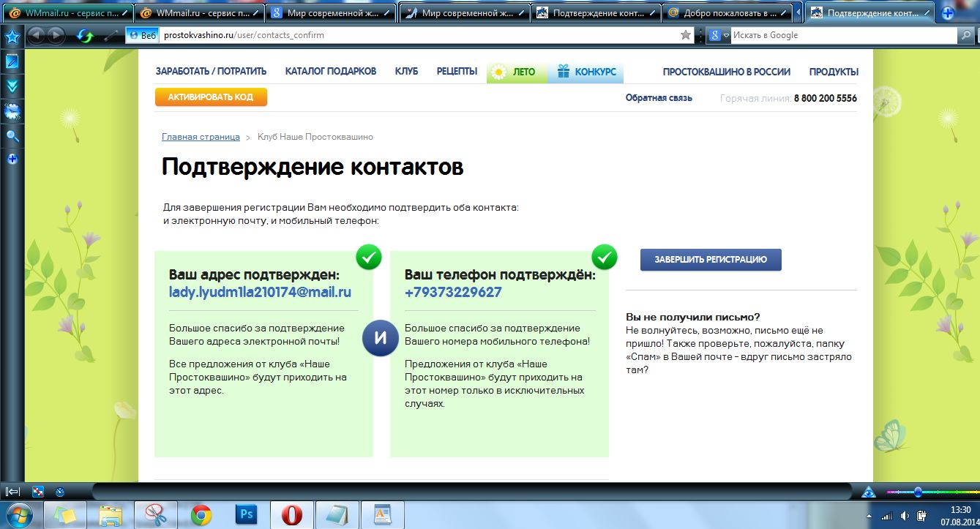Reload the page with the refresh icon
This screenshot has height=529, width=980.
[86, 35]
